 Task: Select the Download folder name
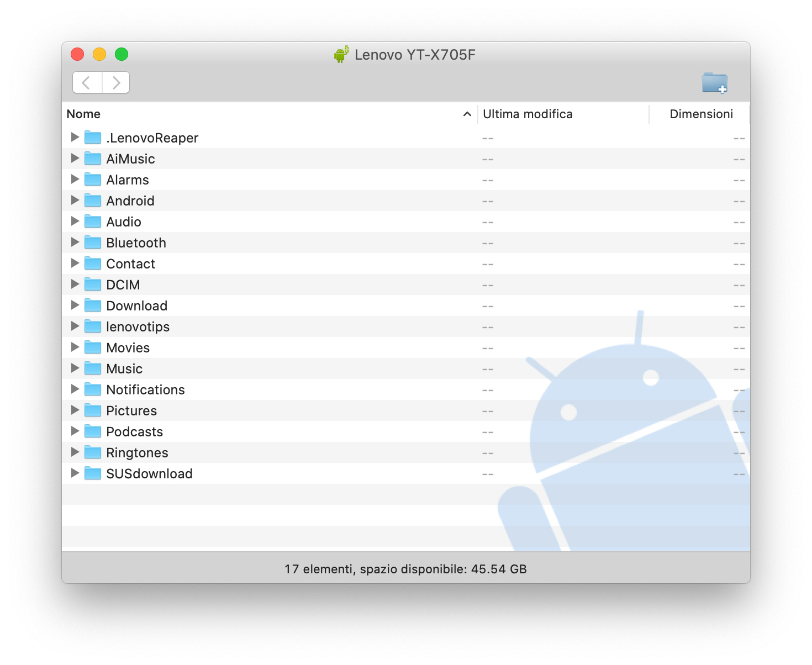click(x=136, y=306)
